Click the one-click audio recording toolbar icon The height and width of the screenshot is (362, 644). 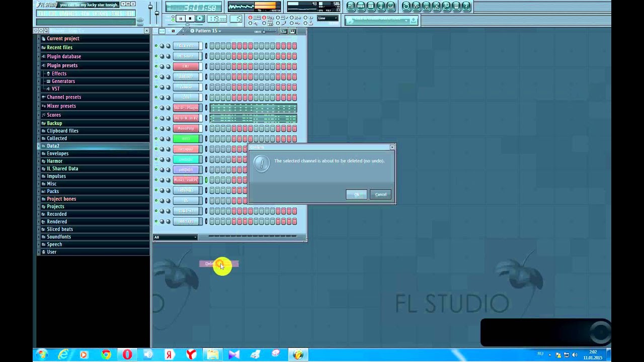click(446, 6)
